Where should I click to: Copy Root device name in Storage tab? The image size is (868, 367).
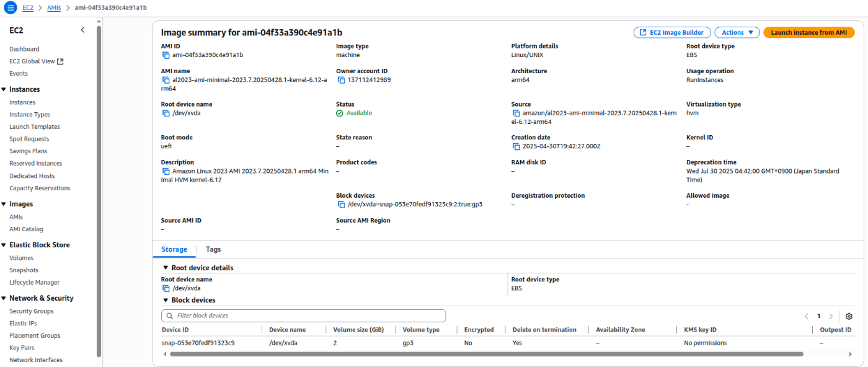pos(166,288)
